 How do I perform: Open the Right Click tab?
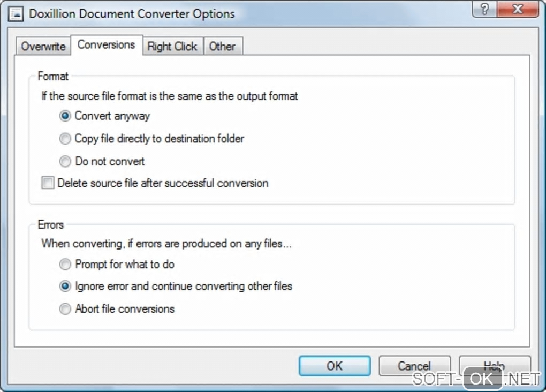point(172,47)
